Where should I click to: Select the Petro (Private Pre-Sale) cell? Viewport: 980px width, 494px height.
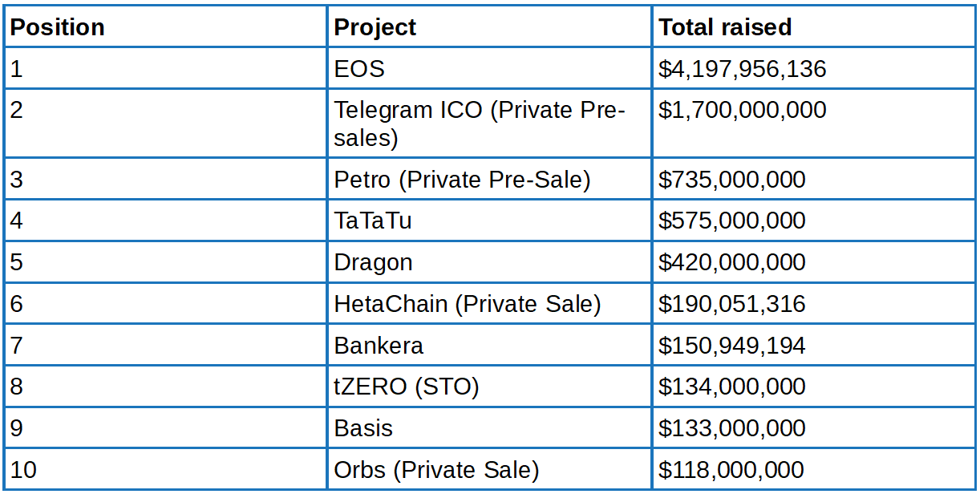462,180
